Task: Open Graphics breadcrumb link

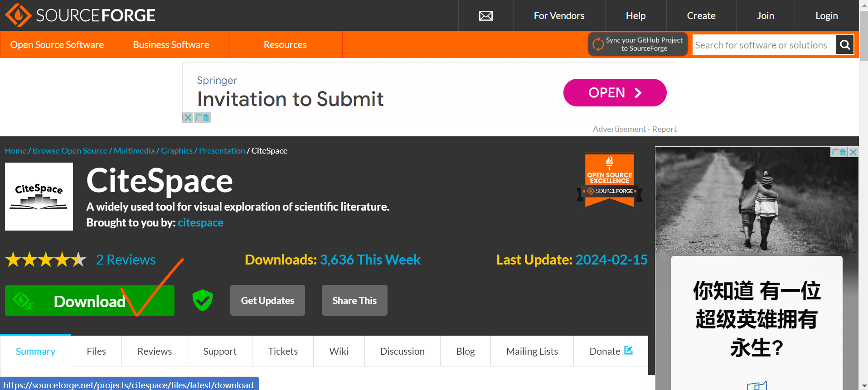Action: coord(177,151)
